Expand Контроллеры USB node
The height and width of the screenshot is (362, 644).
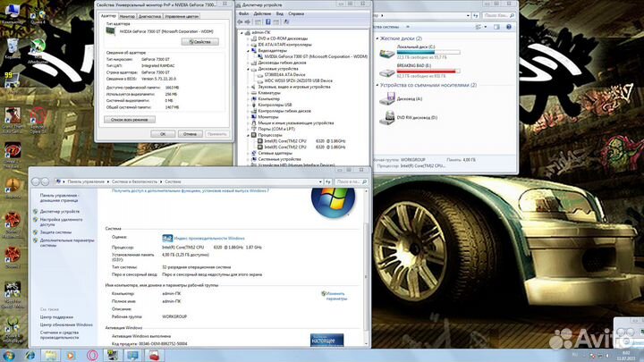pyautogui.click(x=249, y=105)
